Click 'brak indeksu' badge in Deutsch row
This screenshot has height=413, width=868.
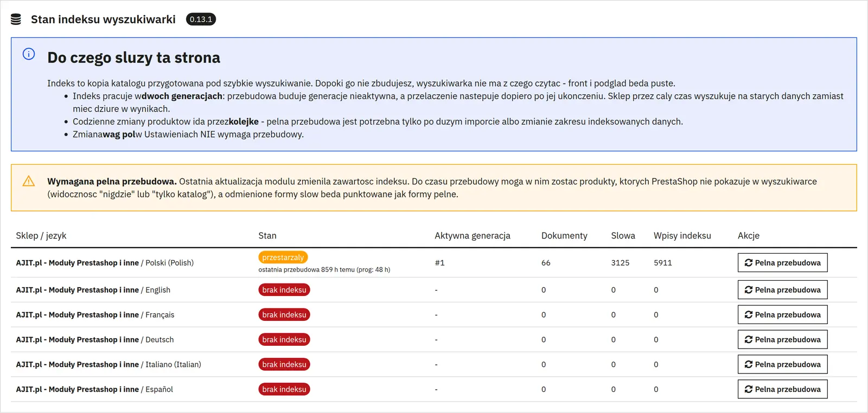coord(284,340)
